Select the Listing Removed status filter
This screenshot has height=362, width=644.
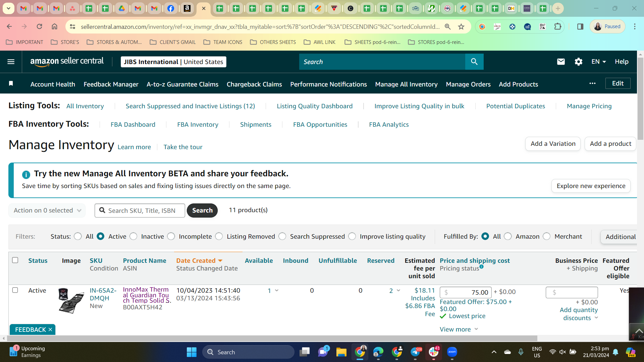pyautogui.click(x=219, y=236)
